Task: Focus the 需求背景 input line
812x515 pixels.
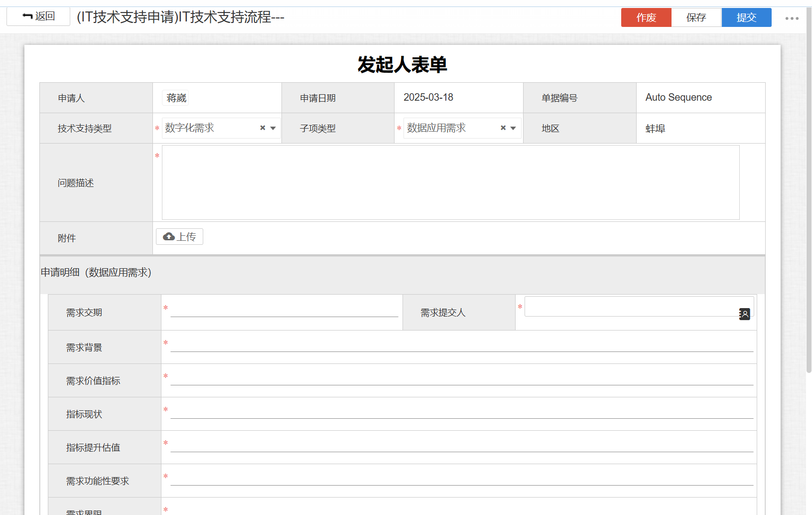Action: (461, 345)
